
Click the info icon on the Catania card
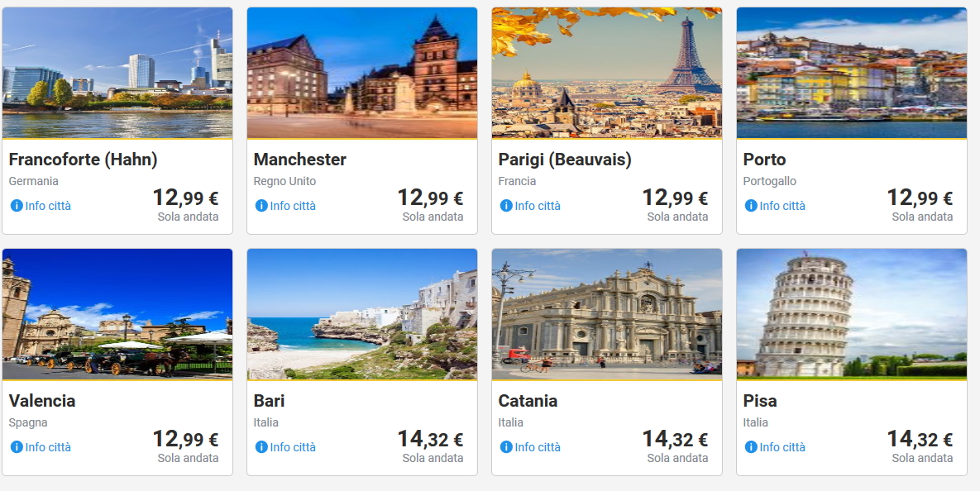pyautogui.click(x=506, y=447)
